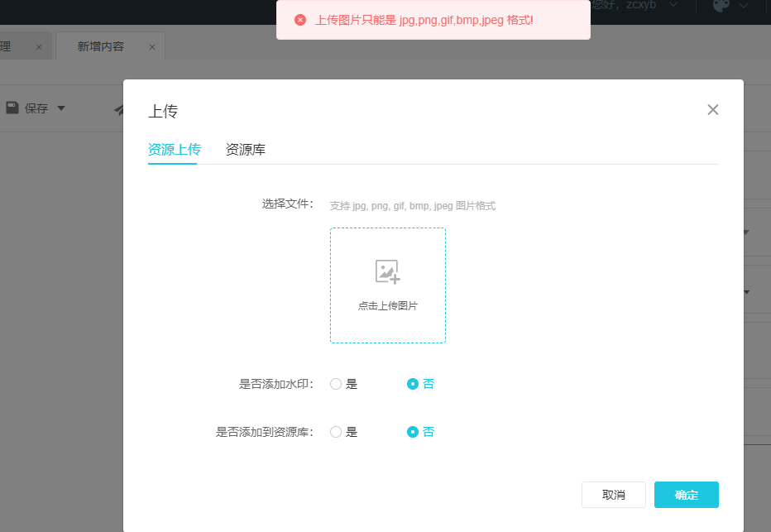Open the theme palette icon in header
The height and width of the screenshot is (532, 771).
pyautogui.click(x=721, y=6)
